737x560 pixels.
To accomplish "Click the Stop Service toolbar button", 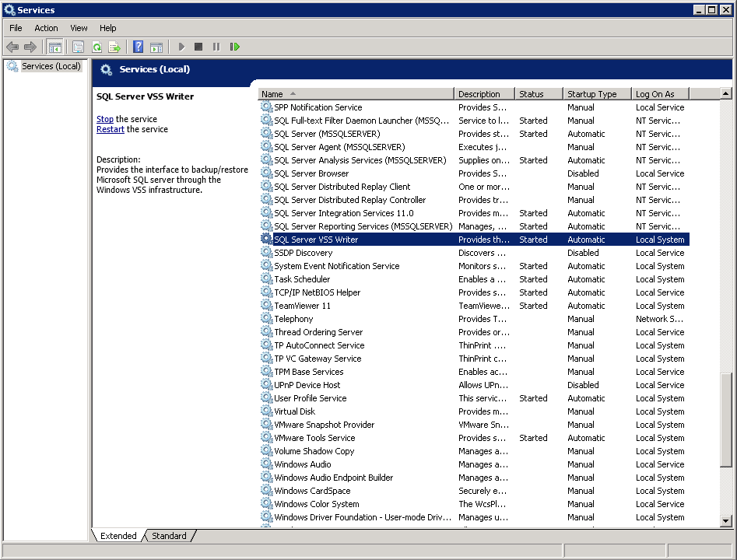I will point(198,47).
